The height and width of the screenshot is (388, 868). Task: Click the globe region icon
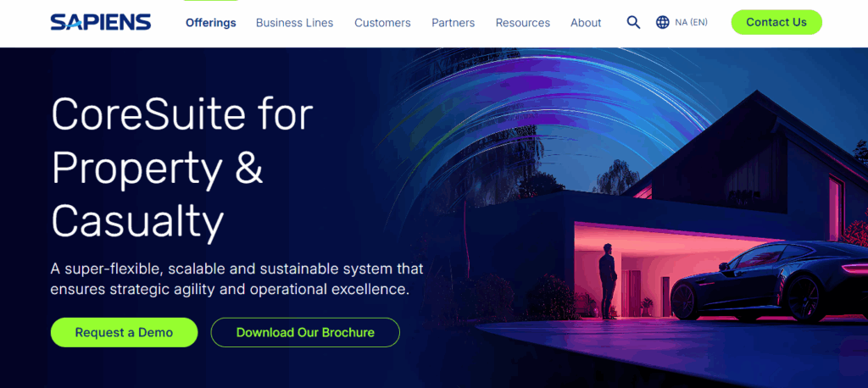663,23
